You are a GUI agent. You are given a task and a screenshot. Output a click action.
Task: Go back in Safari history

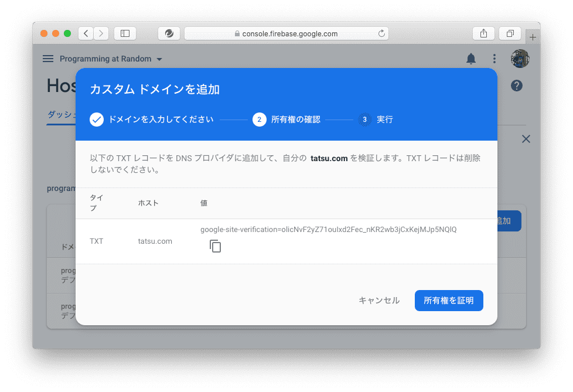[86, 33]
